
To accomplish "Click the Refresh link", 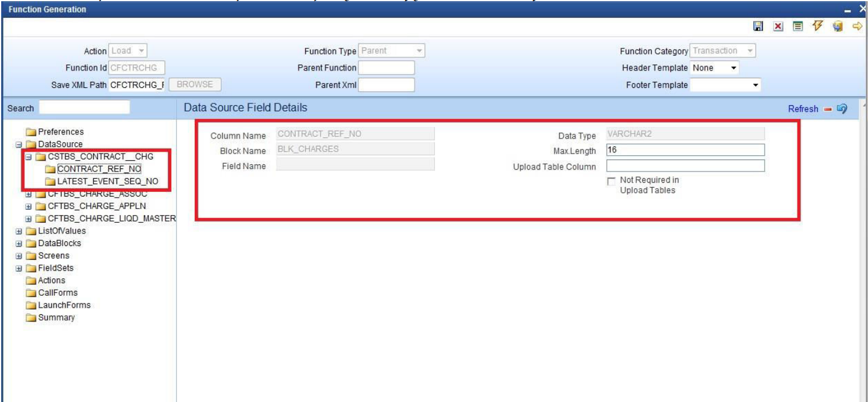I will pyautogui.click(x=803, y=109).
